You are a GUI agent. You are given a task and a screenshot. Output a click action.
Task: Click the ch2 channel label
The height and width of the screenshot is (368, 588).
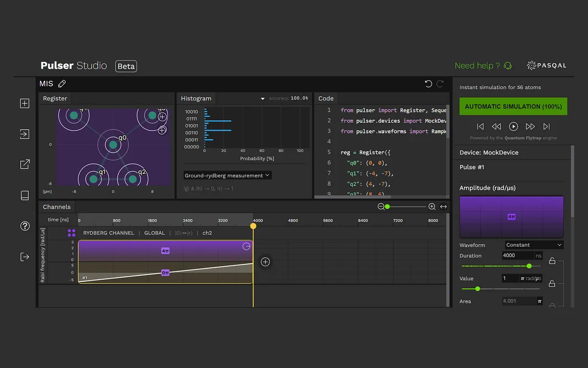point(207,233)
